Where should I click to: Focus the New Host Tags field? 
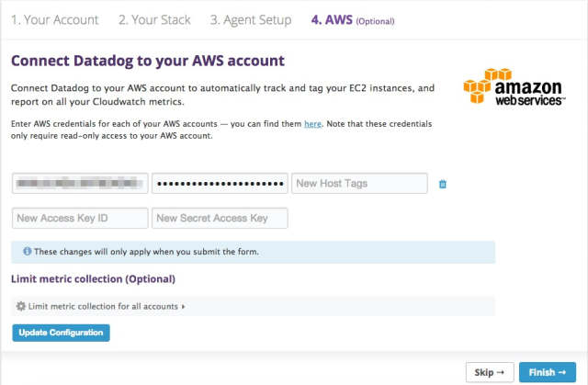(359, 184)
